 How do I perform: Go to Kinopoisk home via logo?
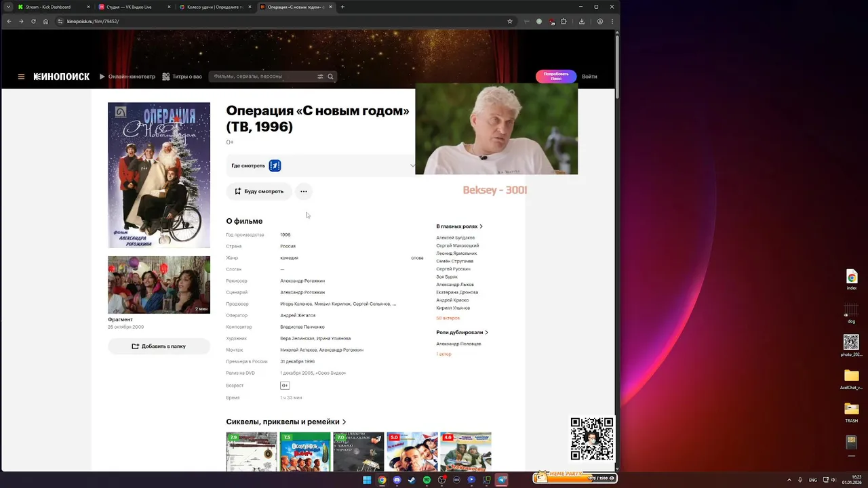tap(62, 77)
